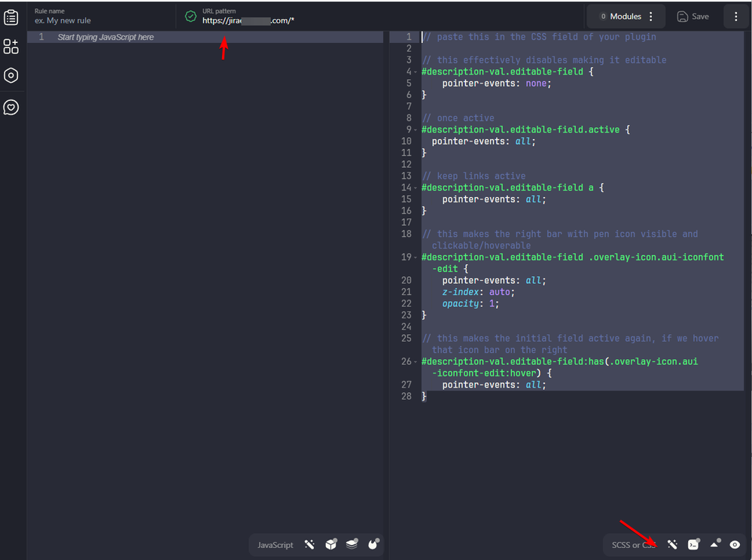Click 'opacity: 1;' on line 22
This screenshot has height=560, width=752.
click(470, 303)
